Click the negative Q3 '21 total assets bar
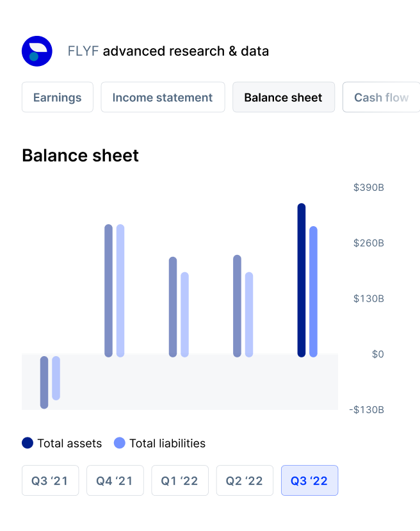 tap(44, 382)
